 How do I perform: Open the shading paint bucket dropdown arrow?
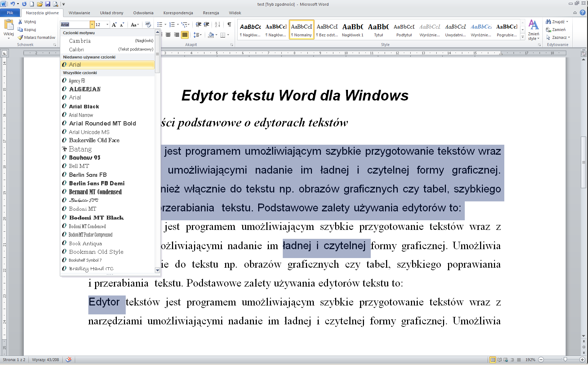[216, 35]
